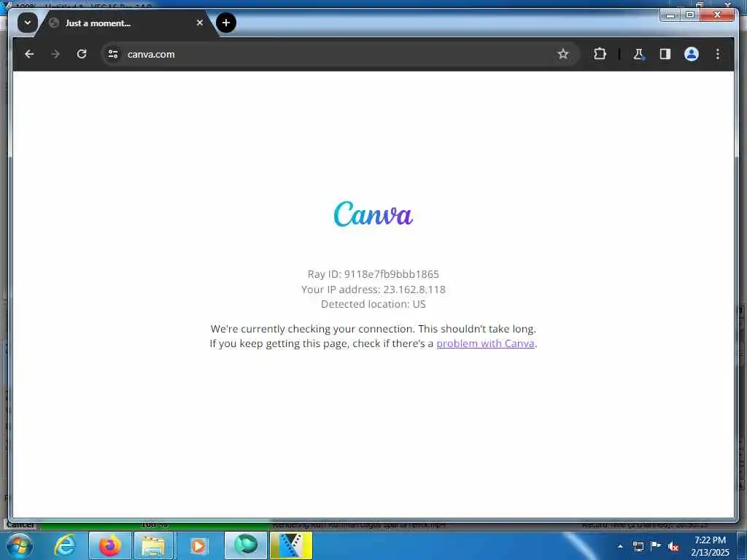Click 'Your IP address: 23.162.8.118' text

click(373, 289)
